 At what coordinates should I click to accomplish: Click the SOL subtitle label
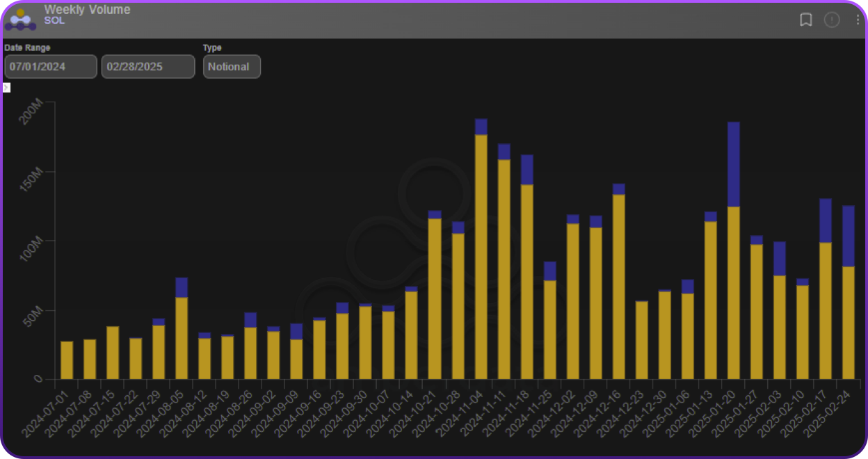point(54,21)
